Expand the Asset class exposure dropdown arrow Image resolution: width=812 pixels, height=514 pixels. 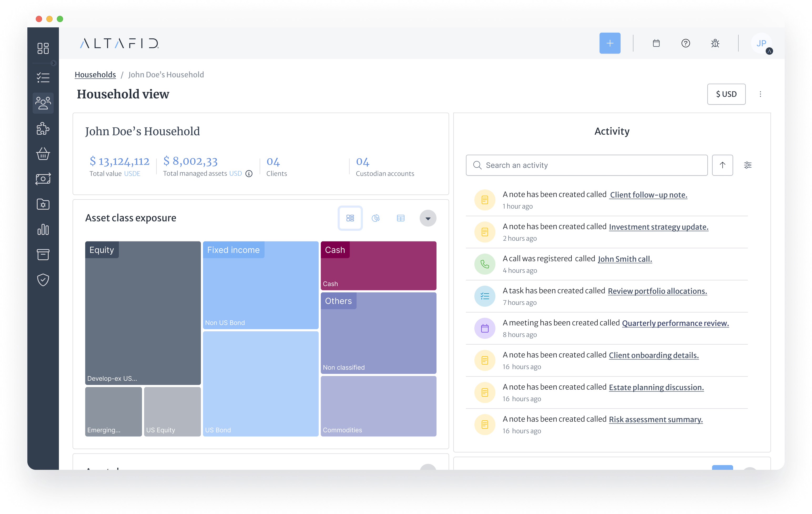(428, 218)
